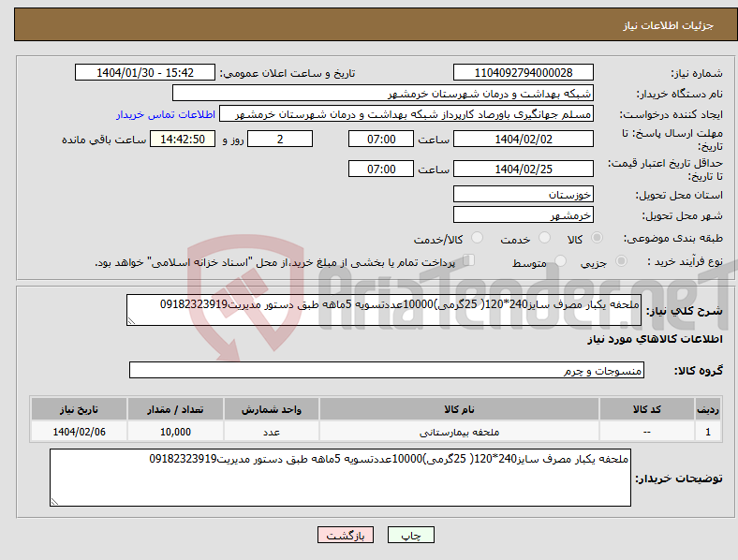Click the ملحفه بیمارستانی cell
Screen dimensions: 738x560
[459, 432]
